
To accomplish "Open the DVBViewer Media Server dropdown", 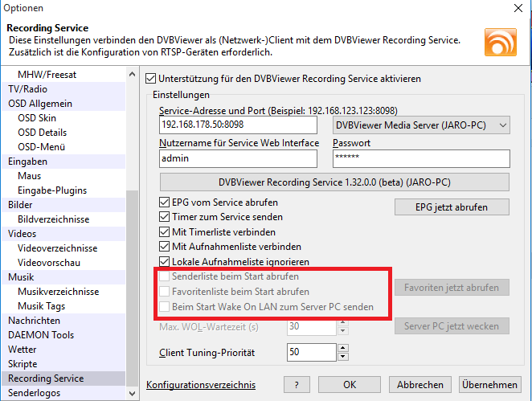I will pyautogui.click(x=421, y=125).
